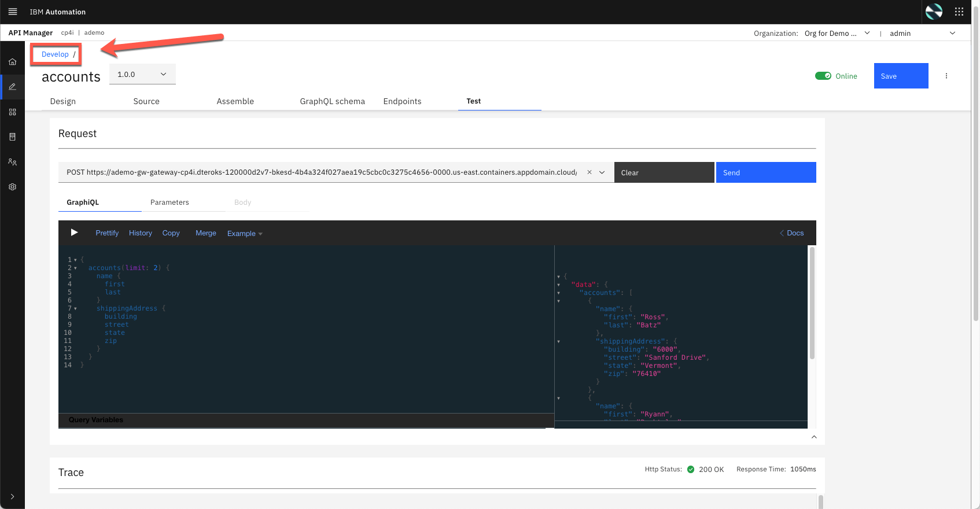
Task: Click the query editor at accounts(limit: 2)
Action: pos(128,268)
